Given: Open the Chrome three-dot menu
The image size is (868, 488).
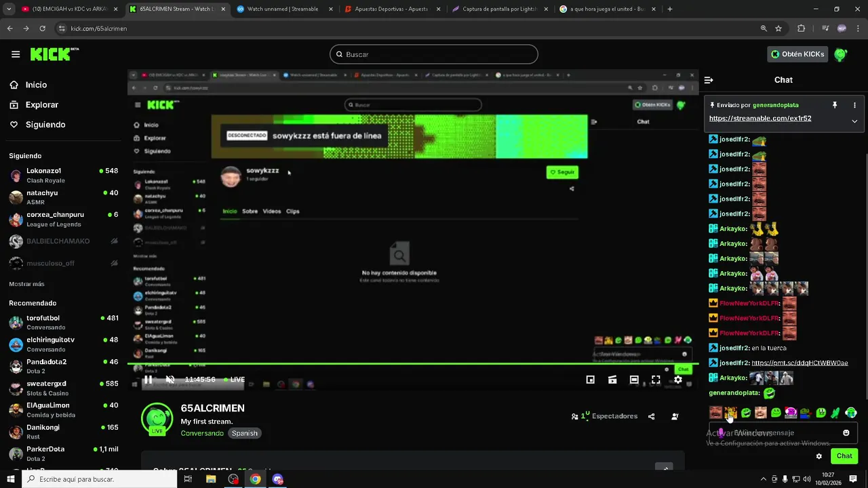Looking at the screenshot, I should [858, 28].
